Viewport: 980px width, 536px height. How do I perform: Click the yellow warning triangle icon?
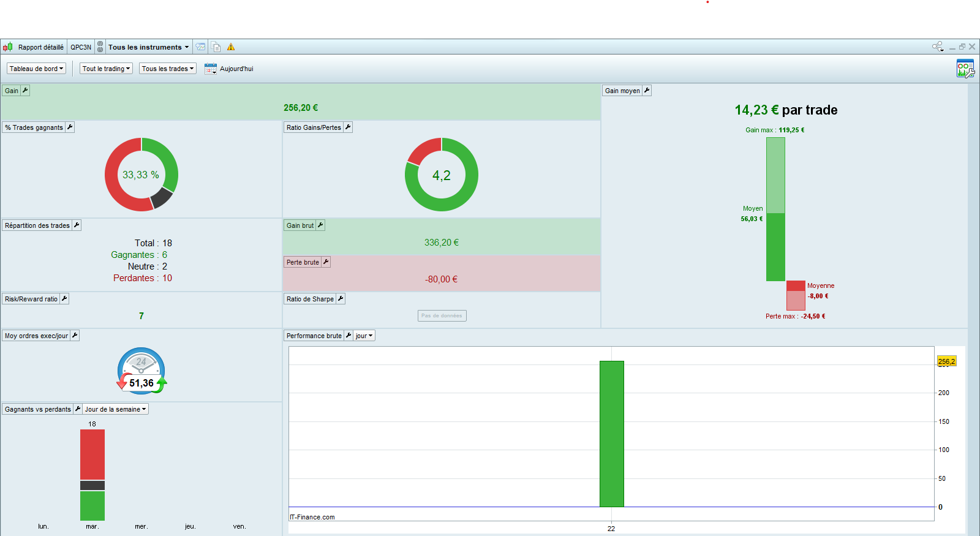(x=231, y=47)
